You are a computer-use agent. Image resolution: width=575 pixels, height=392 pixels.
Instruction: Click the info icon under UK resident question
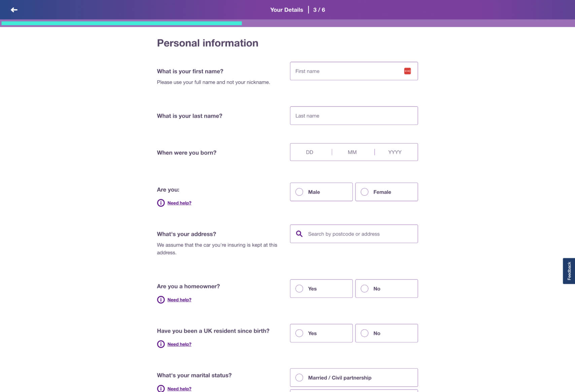point(161,344)
